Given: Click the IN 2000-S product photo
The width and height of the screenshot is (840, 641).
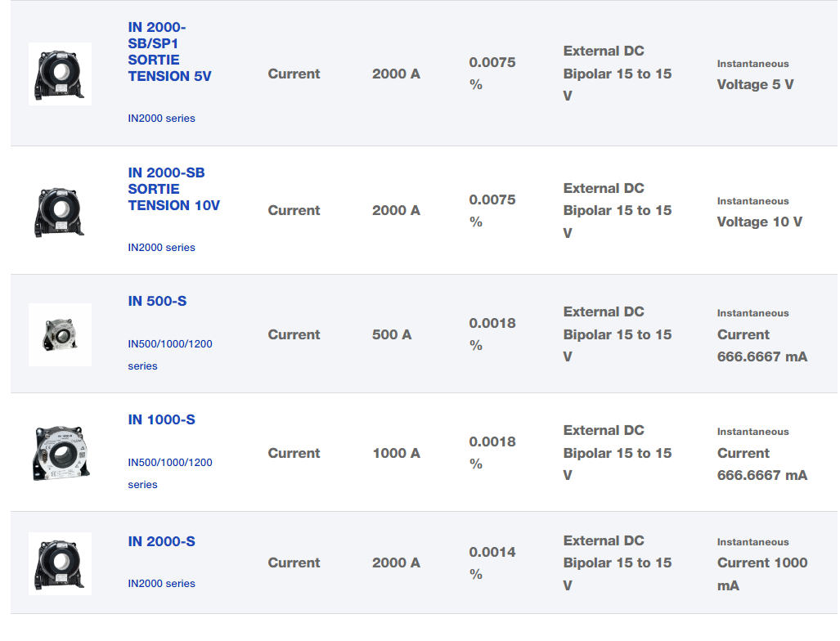Looking at the screenshot, I should point(60,563).
